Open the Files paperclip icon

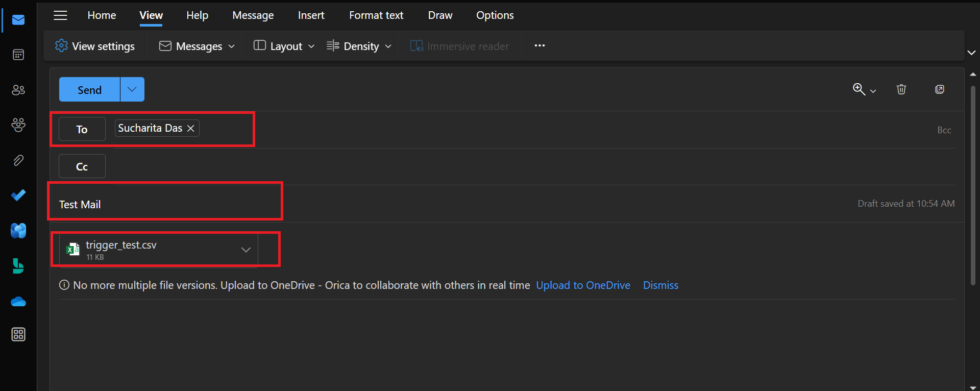[18, 160]
